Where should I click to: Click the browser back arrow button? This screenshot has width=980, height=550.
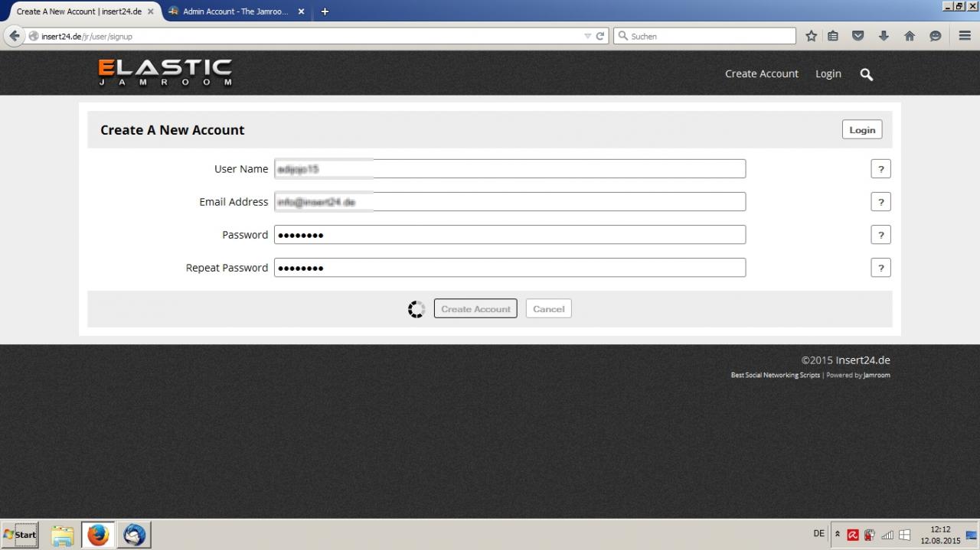pos(14,36)
